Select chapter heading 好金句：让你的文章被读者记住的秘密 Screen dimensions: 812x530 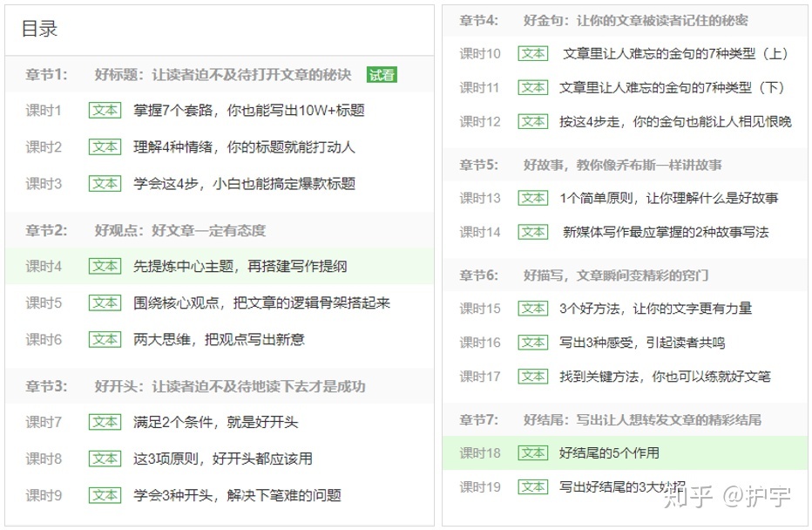tap(635, 21)
